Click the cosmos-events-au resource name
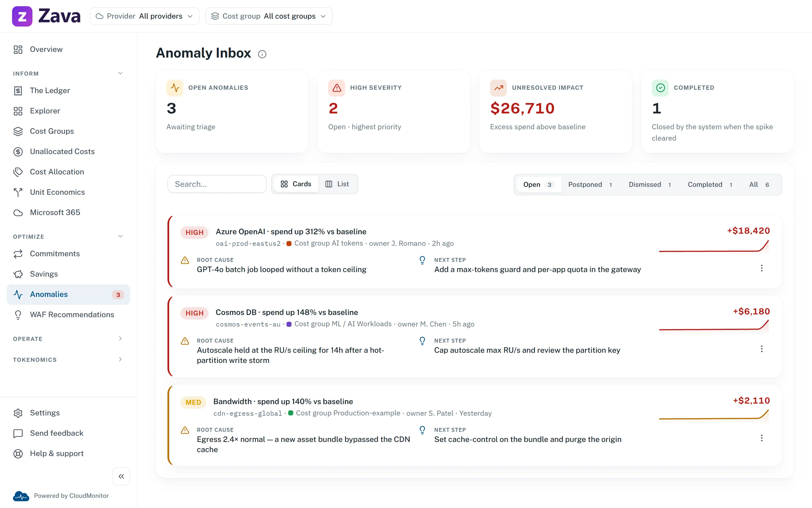Viewport: 812px width, 508px height. 248,324
